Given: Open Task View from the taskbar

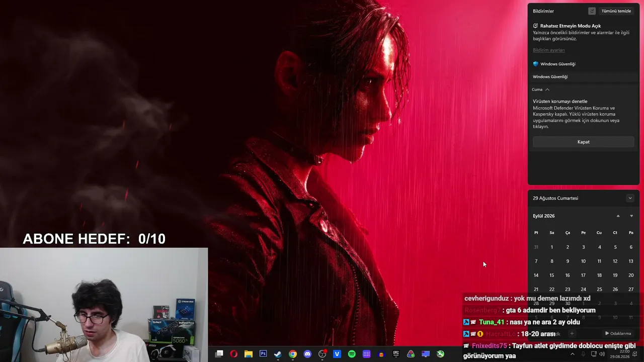Looking at the screenshot, I should coord(219,354).
